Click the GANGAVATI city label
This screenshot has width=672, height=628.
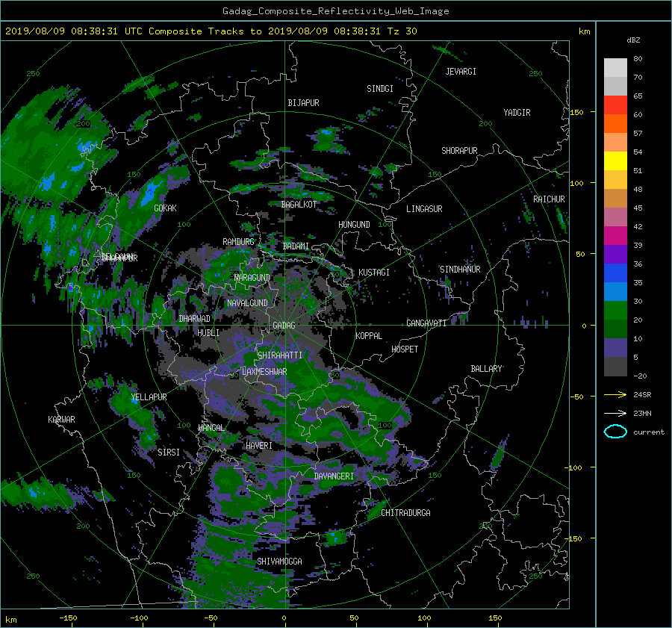tap(426, 323)
